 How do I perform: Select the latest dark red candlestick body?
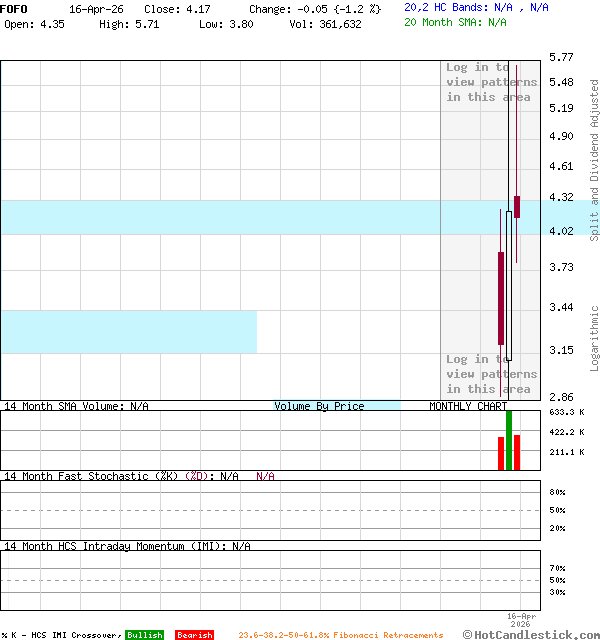tap(517, 207)
